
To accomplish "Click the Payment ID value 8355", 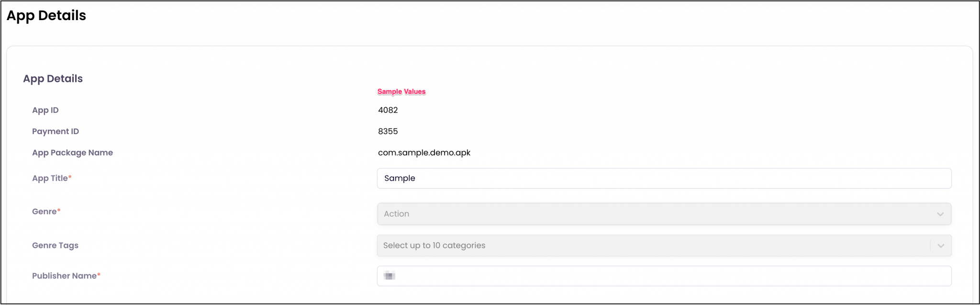I will [x=388, y=131].
